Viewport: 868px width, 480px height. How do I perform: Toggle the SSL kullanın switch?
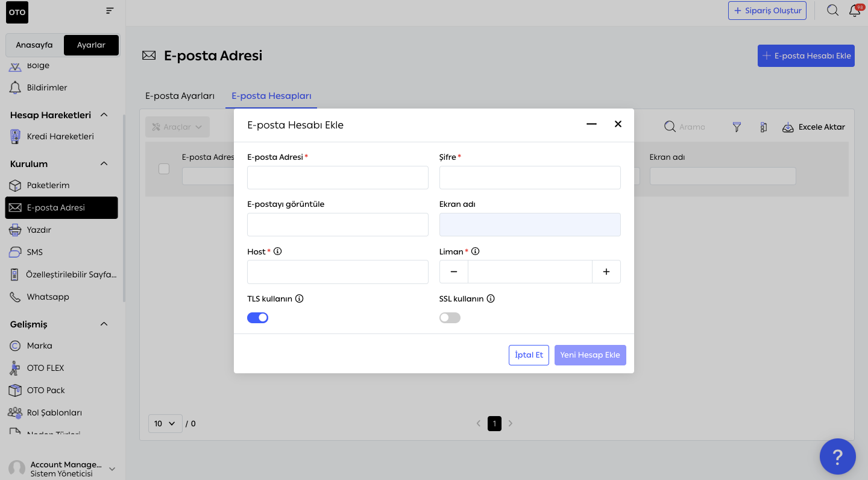coord(450,317)
